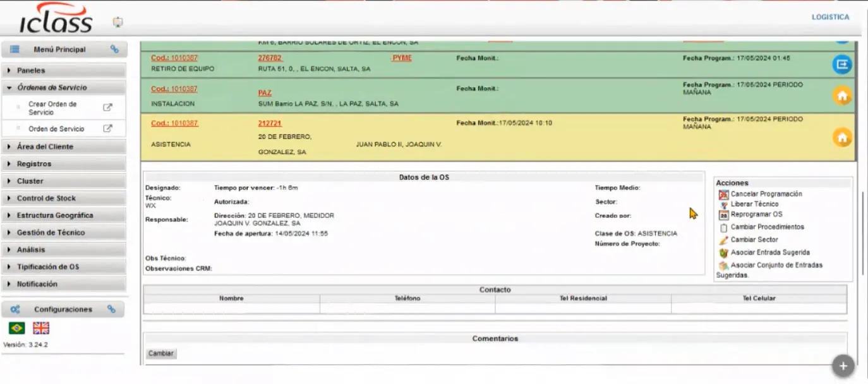Open client link 212721
Image resolution: width=868 pixels, height=384 pixels.
(270, 123)
